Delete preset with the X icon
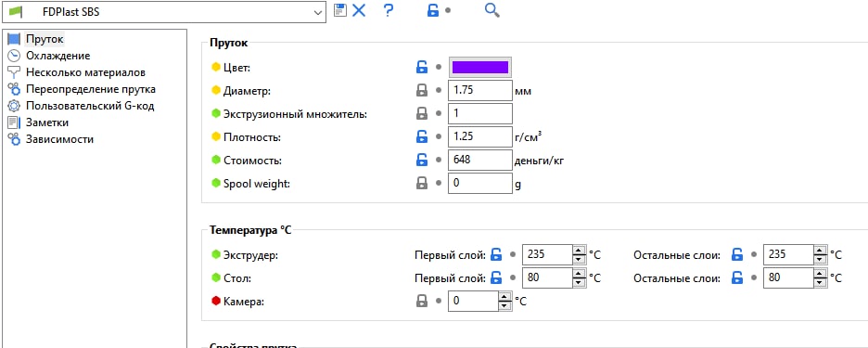868x348 pixels. [x=359, y=10]
